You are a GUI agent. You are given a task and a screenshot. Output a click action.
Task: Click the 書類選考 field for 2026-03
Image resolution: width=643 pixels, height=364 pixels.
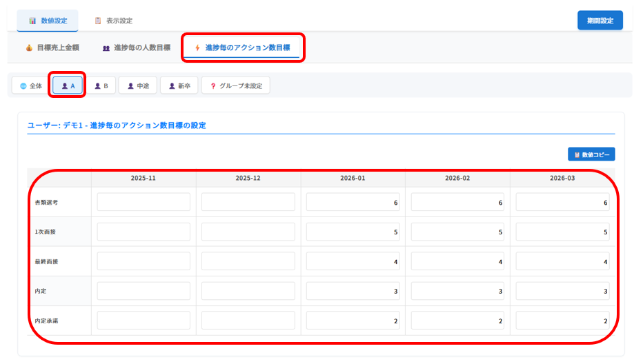(562, 203)
